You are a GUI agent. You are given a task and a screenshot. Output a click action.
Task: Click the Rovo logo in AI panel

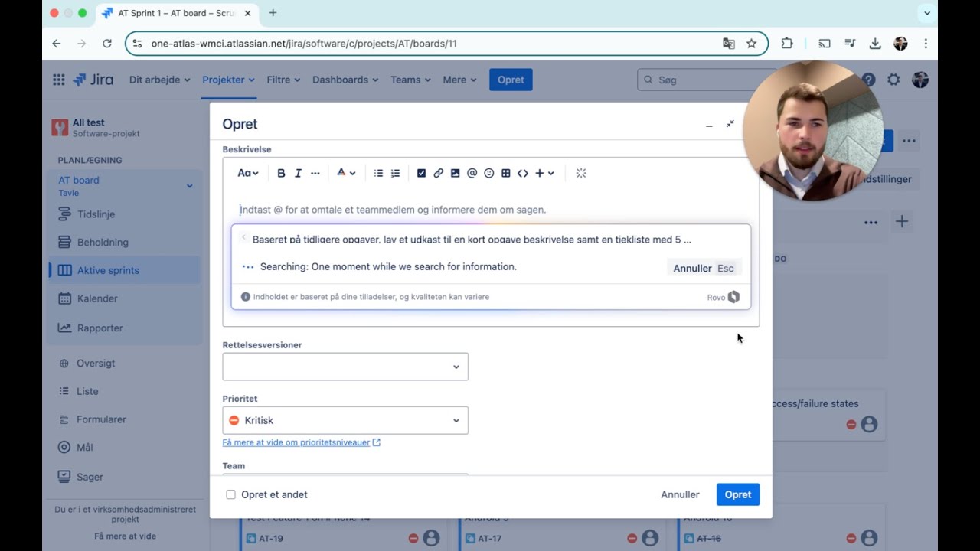(x=733, y=297)
